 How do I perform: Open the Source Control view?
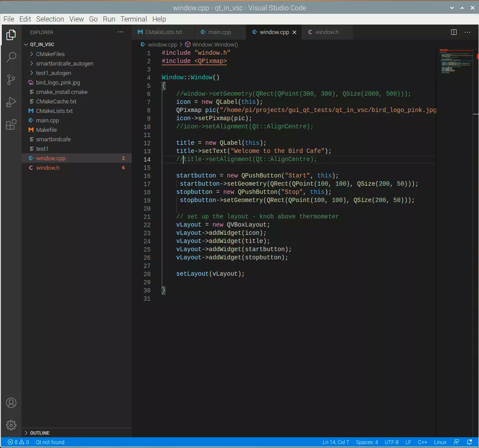click(x=11, y=80)
